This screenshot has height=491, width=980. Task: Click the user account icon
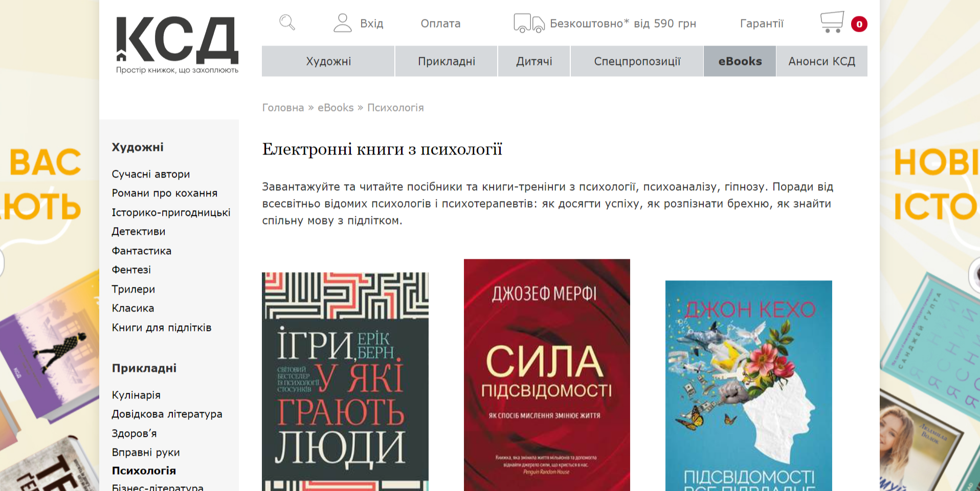click(x=342, y=23)
